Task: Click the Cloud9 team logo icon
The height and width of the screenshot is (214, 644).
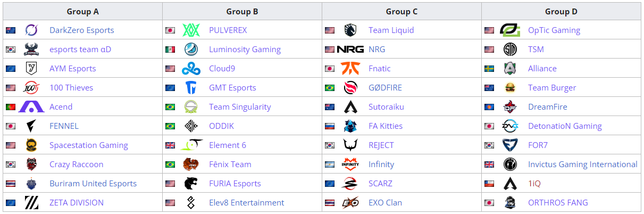Action: tap(191, 69)
